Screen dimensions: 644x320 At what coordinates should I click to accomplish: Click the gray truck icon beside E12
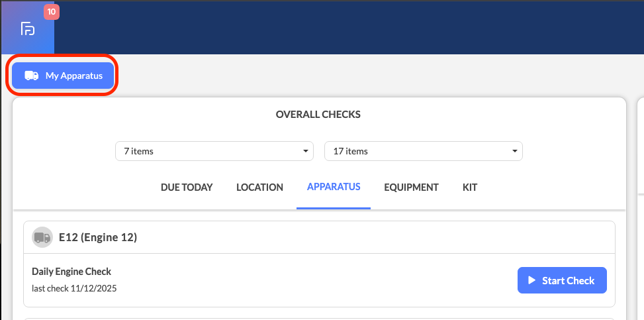point(42,237)
